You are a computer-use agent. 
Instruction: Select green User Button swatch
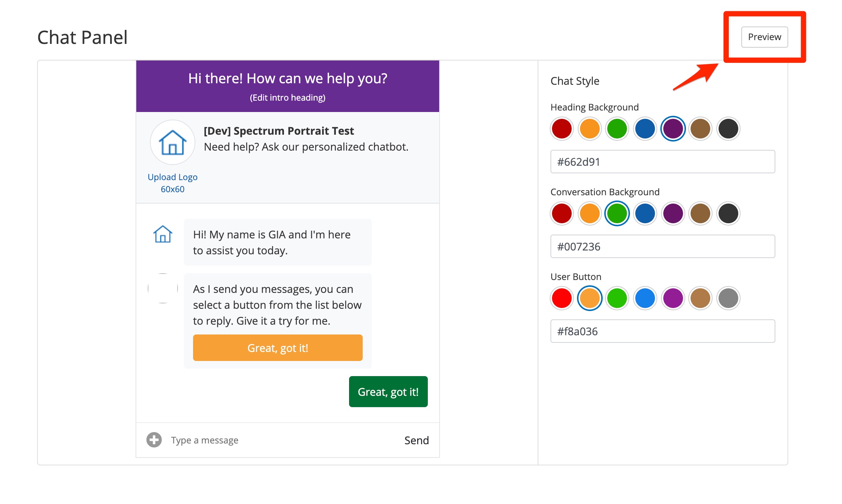(x=617, y=298)
